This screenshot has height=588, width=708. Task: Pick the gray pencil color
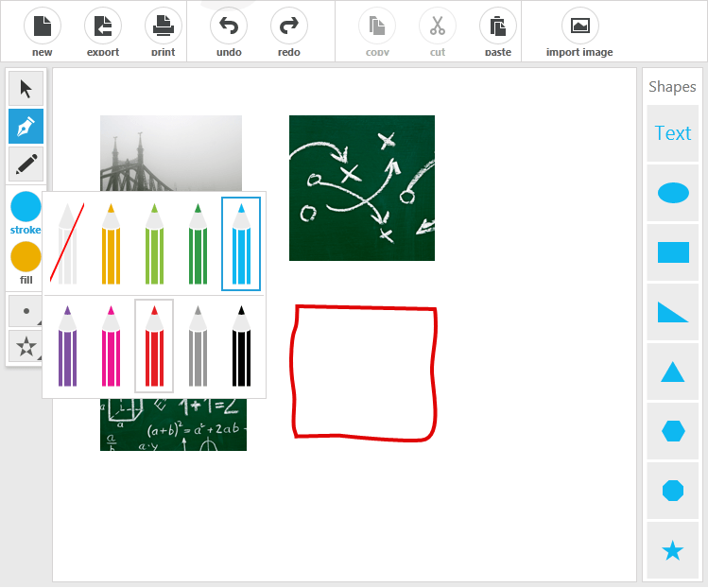pyautogui.click(x=198, y=346)
